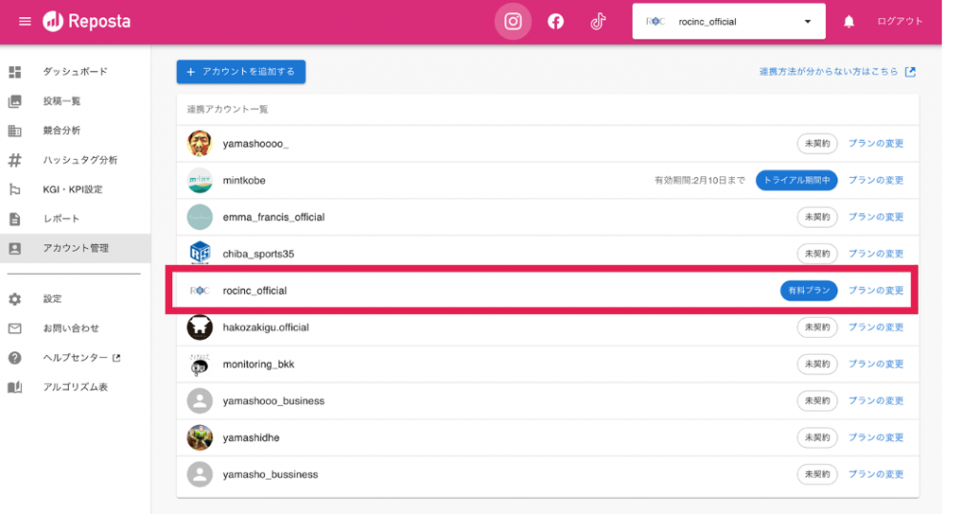The image size is (980, 514).
Task: Open ハッシュタグ分析 in the sidebar
Action: (80, 160)
